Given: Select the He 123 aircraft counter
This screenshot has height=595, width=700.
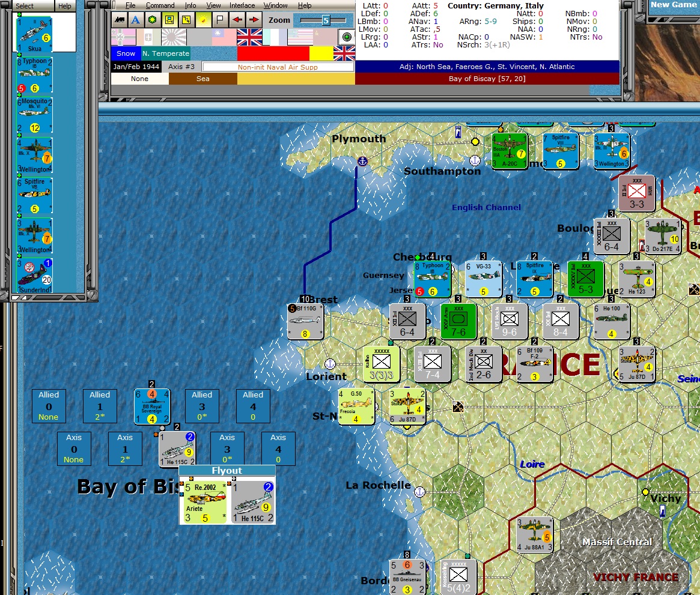Looking at the screenshot, I should tap(636, 279).
